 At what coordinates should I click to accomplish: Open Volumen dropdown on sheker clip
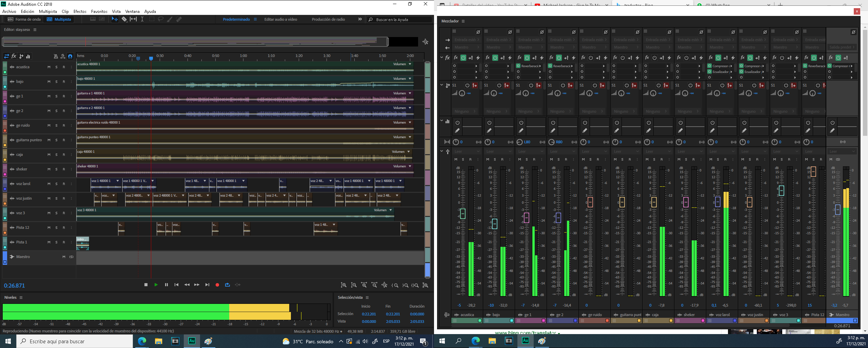pyautogui.click(x=410, y=166)
